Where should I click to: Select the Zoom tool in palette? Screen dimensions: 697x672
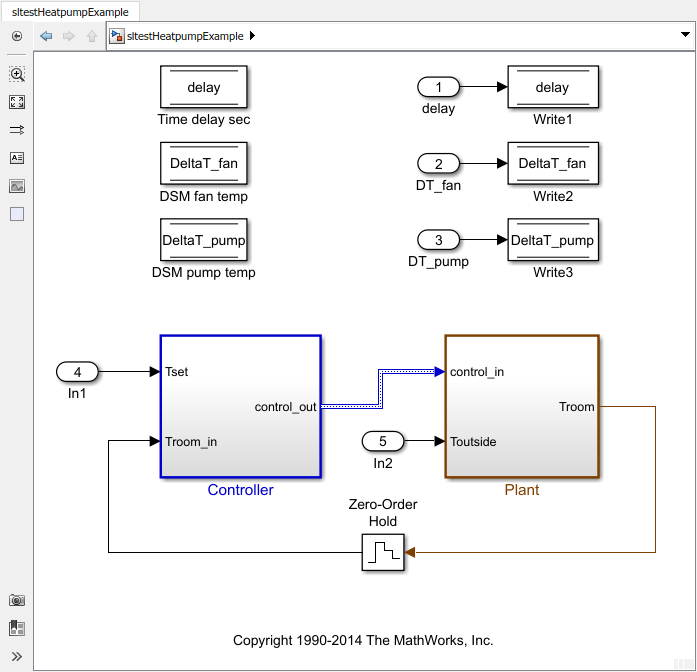17,74
